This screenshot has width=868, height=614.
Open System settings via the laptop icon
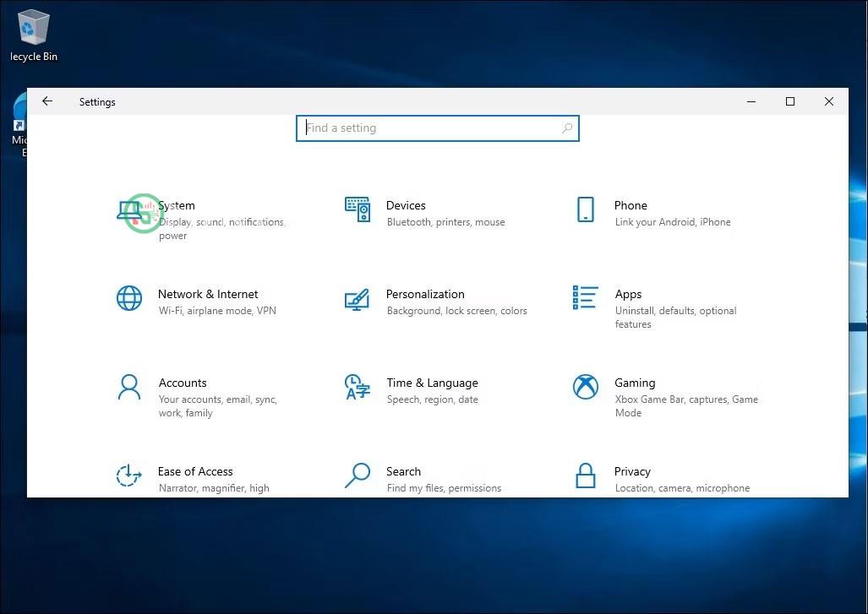(x=129, y=213)
